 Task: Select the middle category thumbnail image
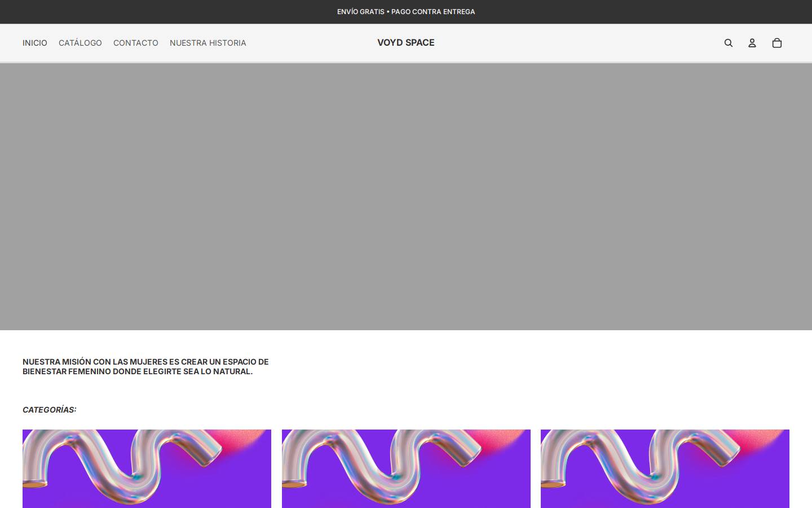[x=406, y=468]
